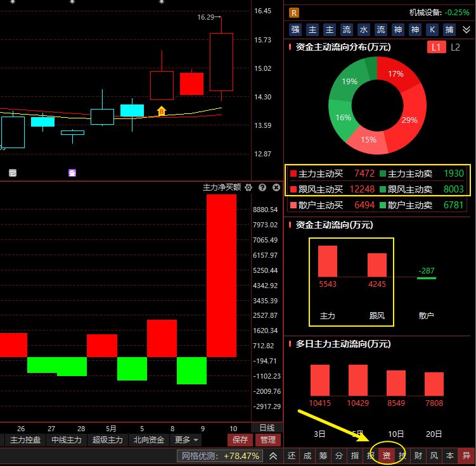Viewport: 476px width, 466px height.
Task: Click the orange R badge icon
Action: tap(294, 13)
